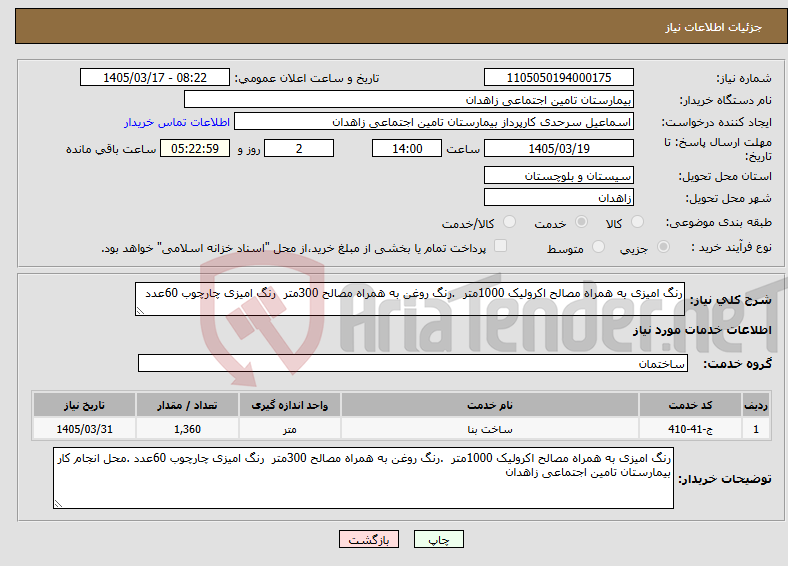The width and height of the screenshot is (788, 566).
Task: Click the ردیف column header
Action: (x=756, y=405)
